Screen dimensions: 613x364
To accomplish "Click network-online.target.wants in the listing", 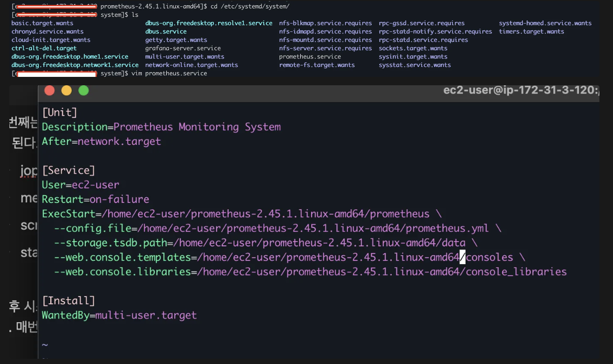I will click(x=191, y=65).
